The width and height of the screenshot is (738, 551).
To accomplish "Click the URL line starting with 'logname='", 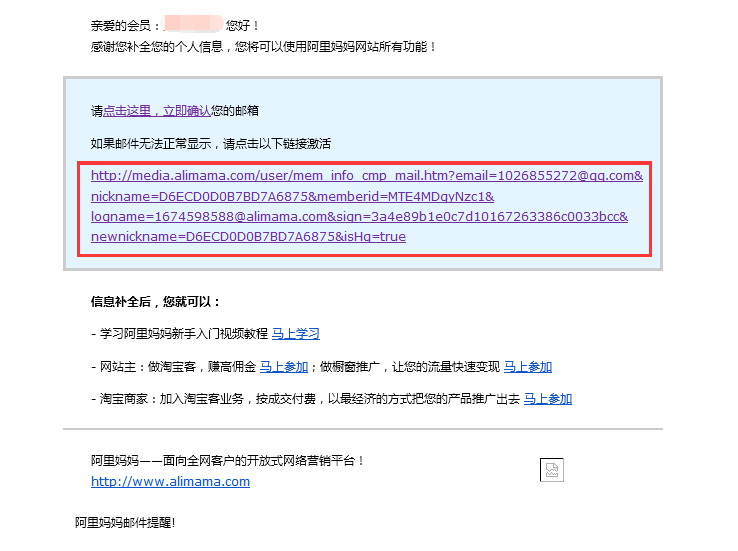I will (x=358, y=217).
